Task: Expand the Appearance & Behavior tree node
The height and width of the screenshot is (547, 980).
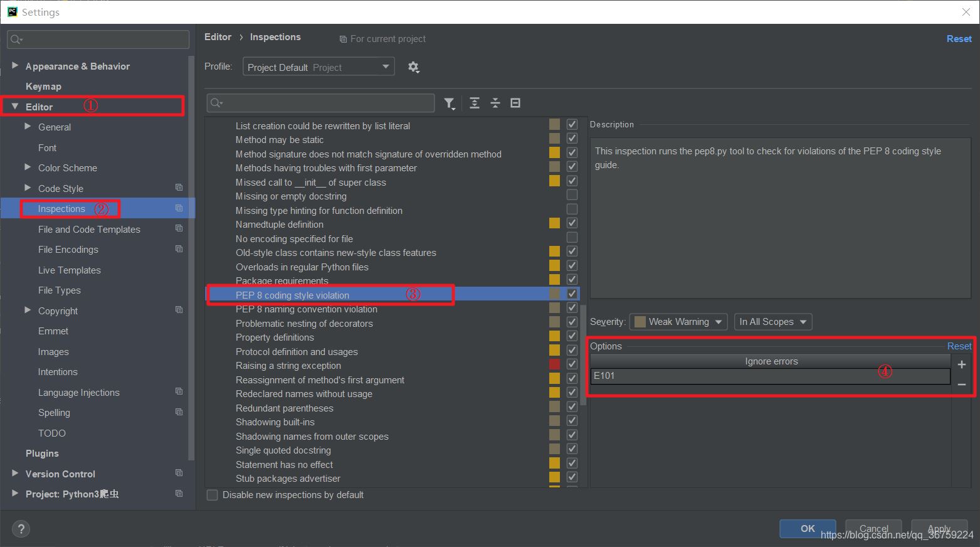Action: [15, 66]
